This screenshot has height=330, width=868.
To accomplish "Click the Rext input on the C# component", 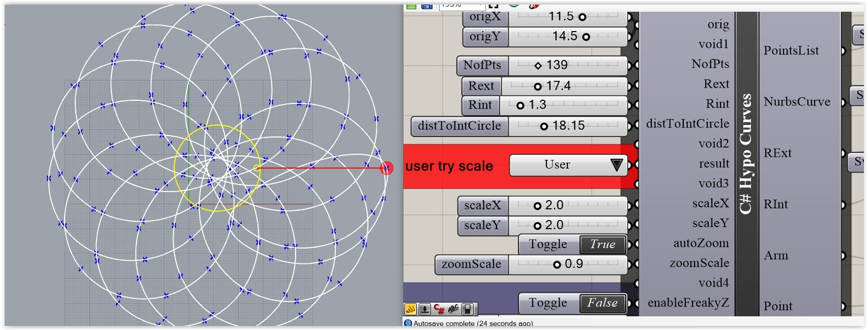I will tap(716, 84).
